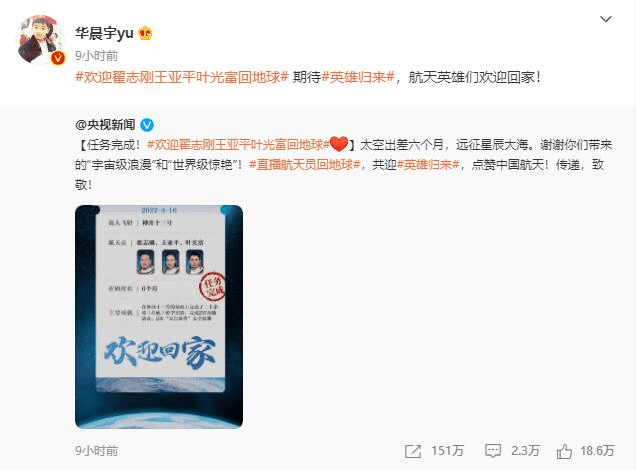
Task: Open the 英雄归来 hashtag in reposted text
Action: [x=428, y=165]
